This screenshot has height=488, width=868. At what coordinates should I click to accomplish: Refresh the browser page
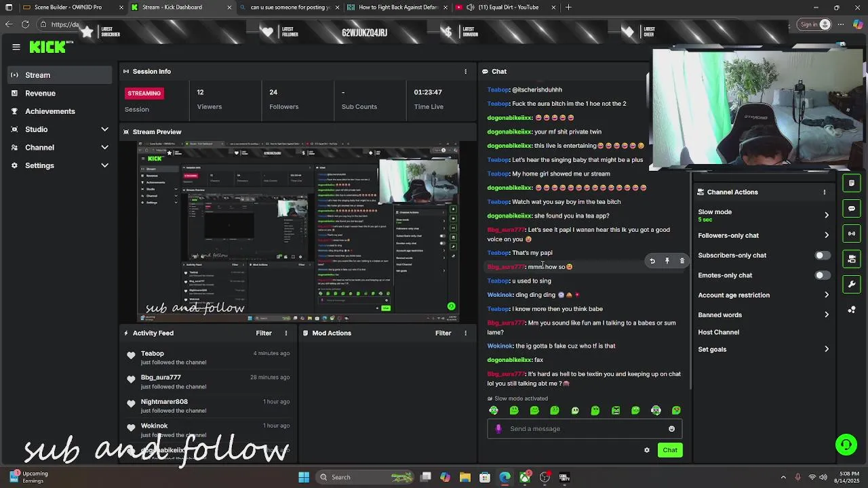pos(25,24)
